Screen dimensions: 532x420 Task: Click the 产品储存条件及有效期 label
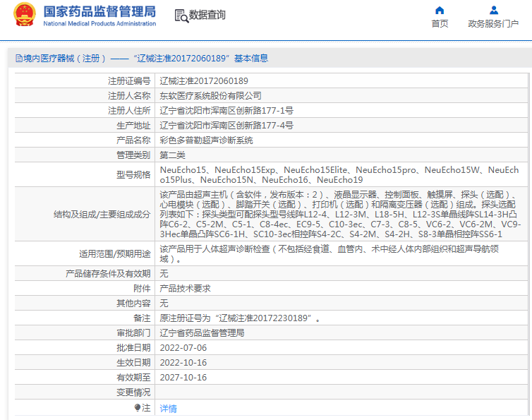(x=108, y=274)
